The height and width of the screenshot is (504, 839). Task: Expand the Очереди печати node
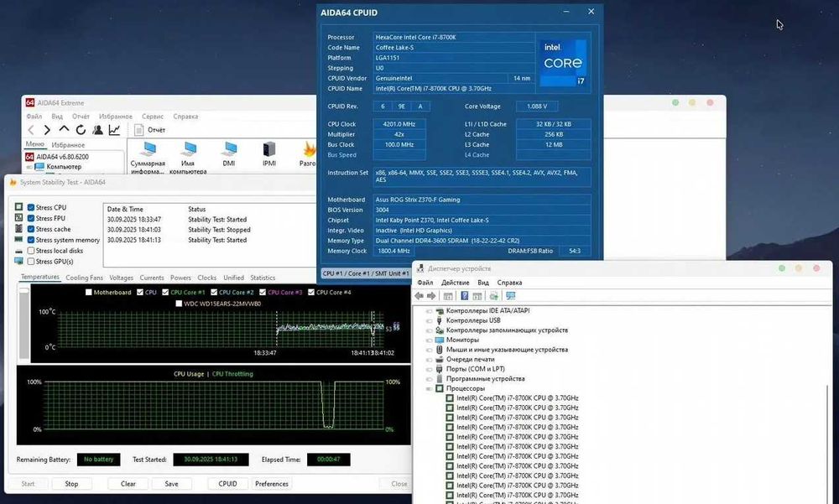(x=429, y=360)
